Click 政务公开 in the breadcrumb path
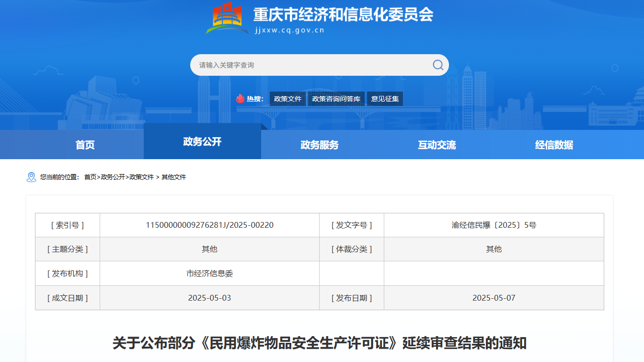Image resolution: width=644 pixels, height=362 pixels. (x=113, y=177)
